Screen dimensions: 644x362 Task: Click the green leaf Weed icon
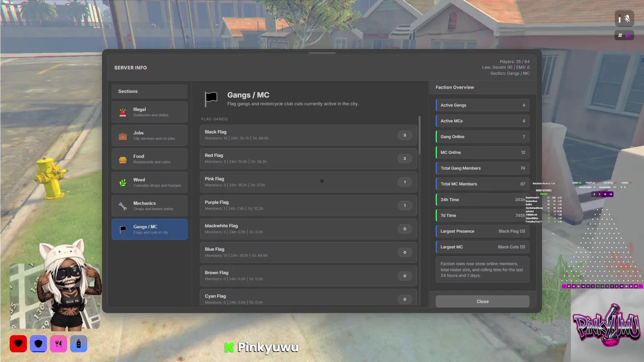pos(123,183)
